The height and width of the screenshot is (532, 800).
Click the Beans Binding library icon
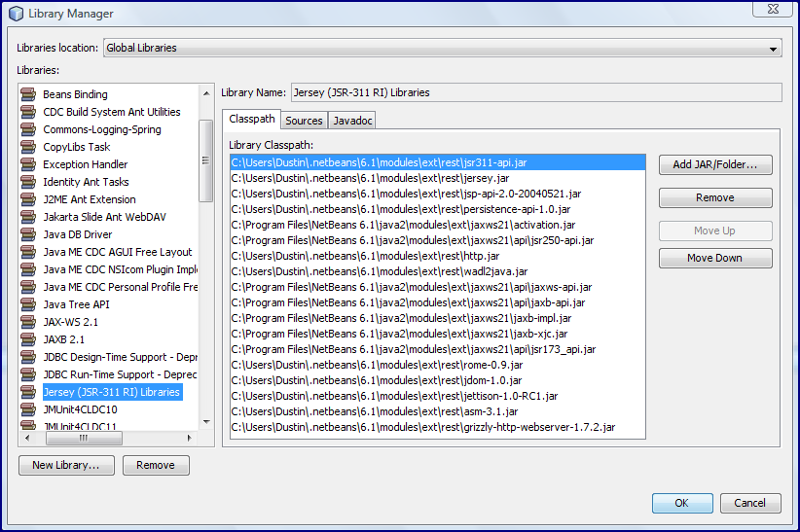(28, 94)
